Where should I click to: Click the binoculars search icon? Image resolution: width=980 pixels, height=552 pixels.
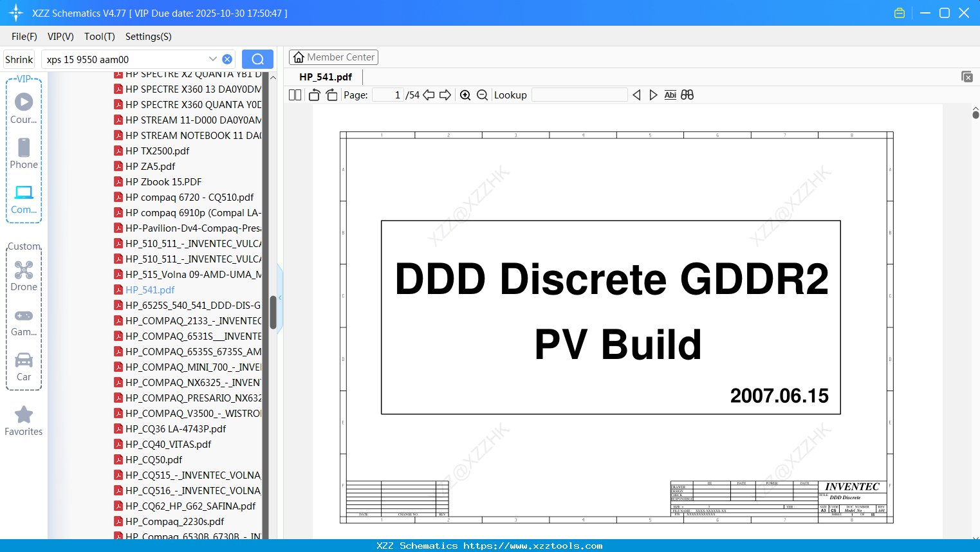click(687, 95)
